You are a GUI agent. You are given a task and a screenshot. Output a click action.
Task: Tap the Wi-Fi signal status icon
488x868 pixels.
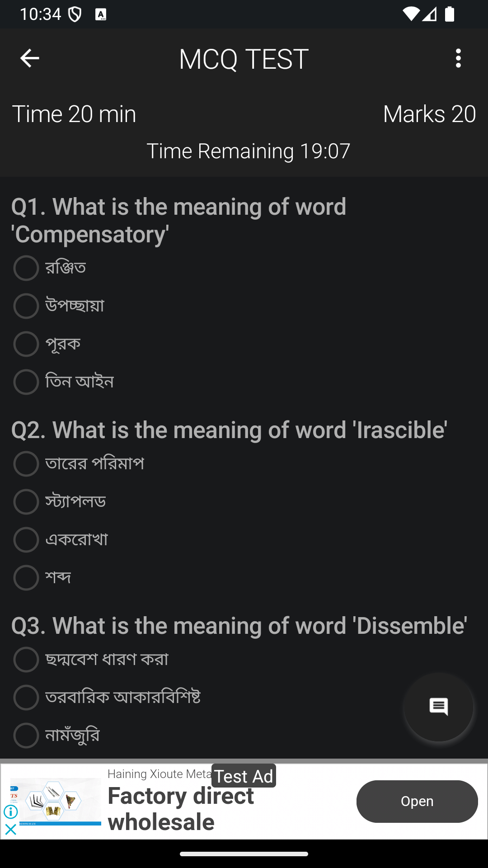pos(410,14)
